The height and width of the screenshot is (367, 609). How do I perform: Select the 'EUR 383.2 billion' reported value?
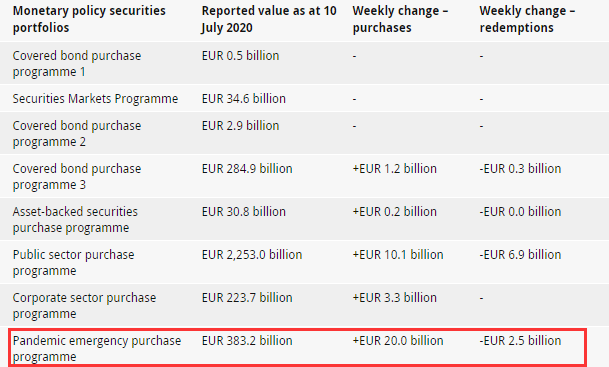pyautogui.click(x=247, y=341)
